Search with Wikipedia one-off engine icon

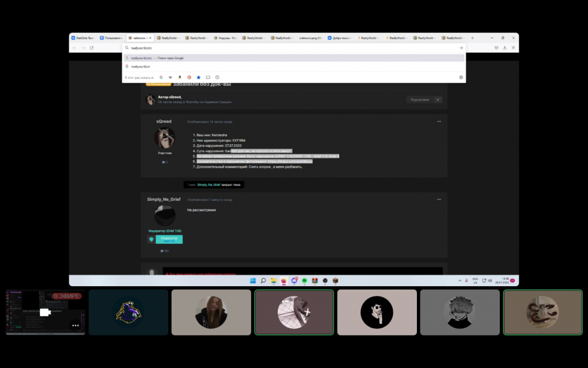pyautogui.click(x=171, y=77)
